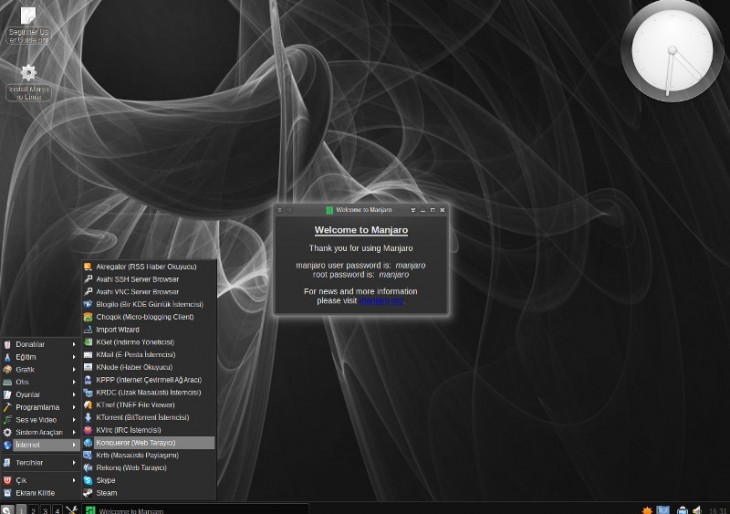Launch KPPP dial-up tool
This screenshot has width=730, height=514.
pos(149,380)
